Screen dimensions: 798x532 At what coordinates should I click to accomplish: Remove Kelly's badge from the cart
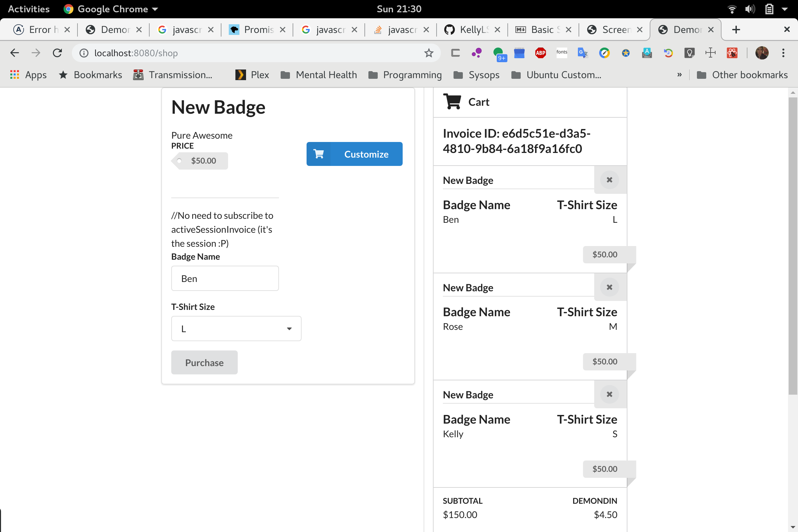pos(609,395)
